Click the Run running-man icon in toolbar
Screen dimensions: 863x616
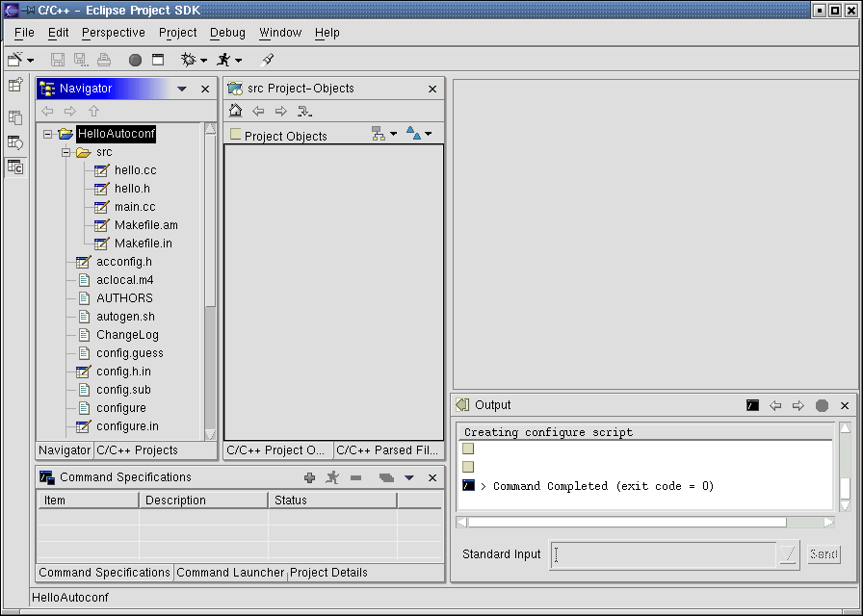tap(223, 60)
